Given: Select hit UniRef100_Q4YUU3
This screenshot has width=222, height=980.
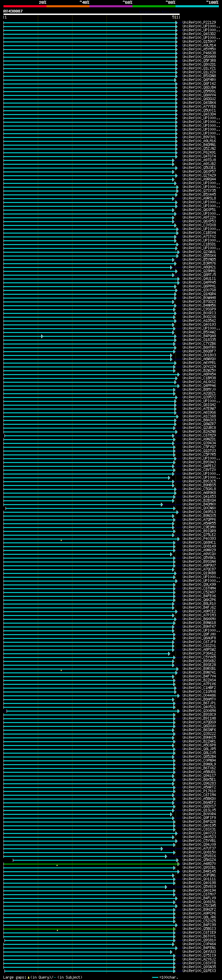Looking at the screenshot, I should 199,952.
